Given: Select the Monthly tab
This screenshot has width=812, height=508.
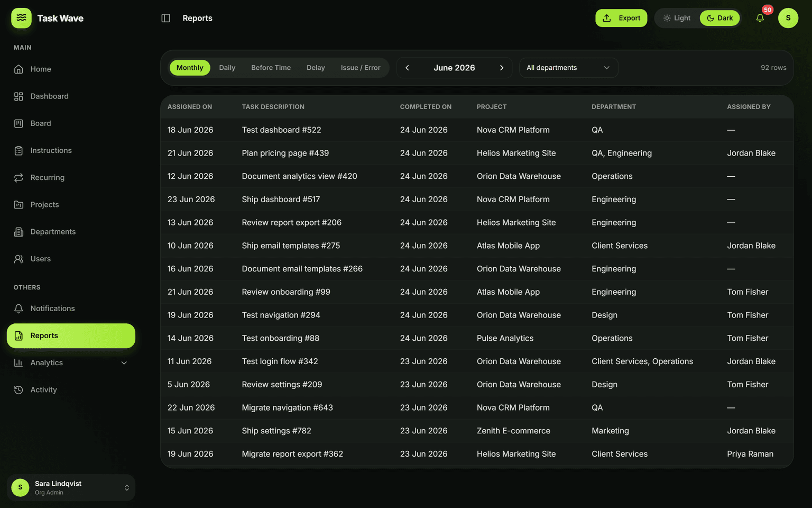Looking at the screenshot, I should click(x=190, y=68).
